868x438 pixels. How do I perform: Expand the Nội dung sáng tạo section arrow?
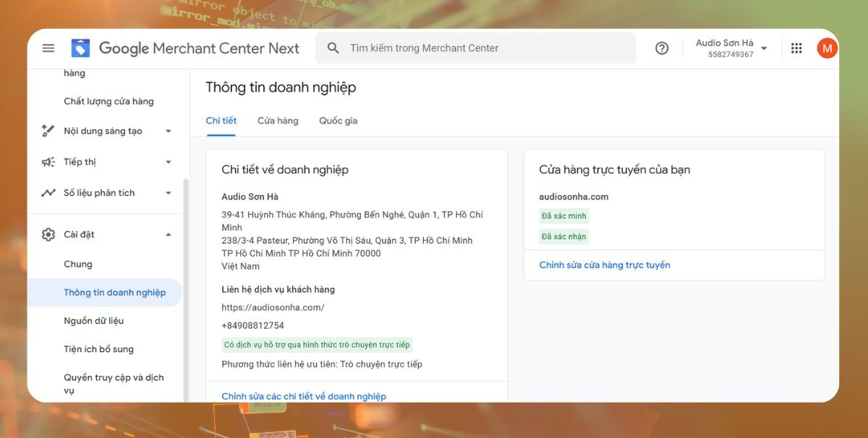click(169, 132)
